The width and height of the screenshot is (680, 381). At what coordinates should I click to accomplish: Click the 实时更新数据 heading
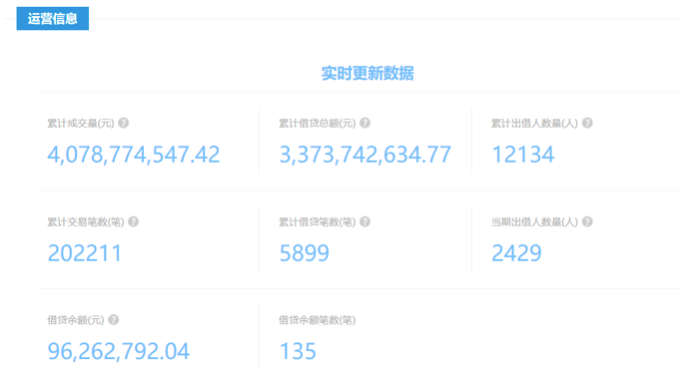[x=367, y=73]
